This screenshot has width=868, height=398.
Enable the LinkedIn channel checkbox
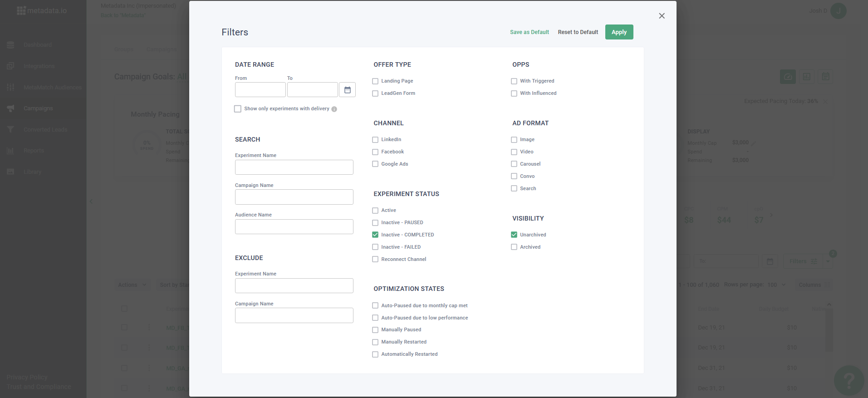[x=375, y=140]
